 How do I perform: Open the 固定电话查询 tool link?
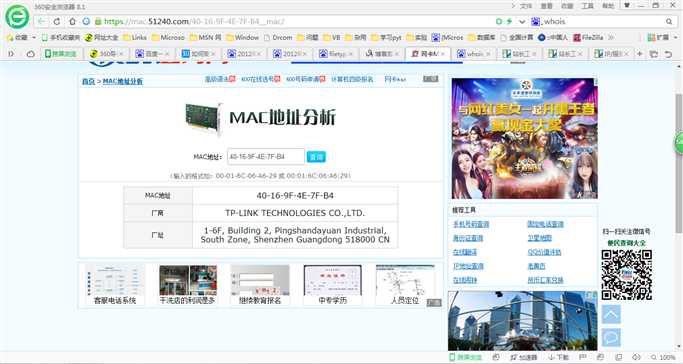click(545, 224)
